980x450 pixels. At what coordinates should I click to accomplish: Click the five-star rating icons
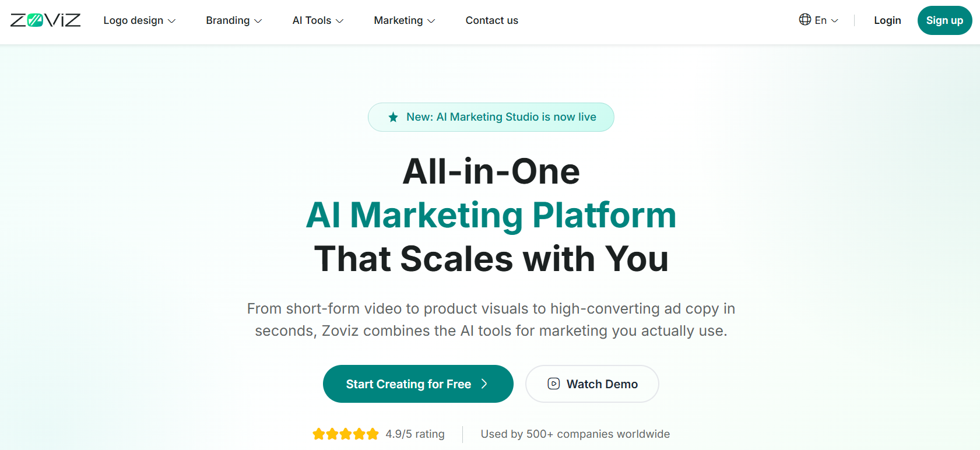click(x=346, y=434)
